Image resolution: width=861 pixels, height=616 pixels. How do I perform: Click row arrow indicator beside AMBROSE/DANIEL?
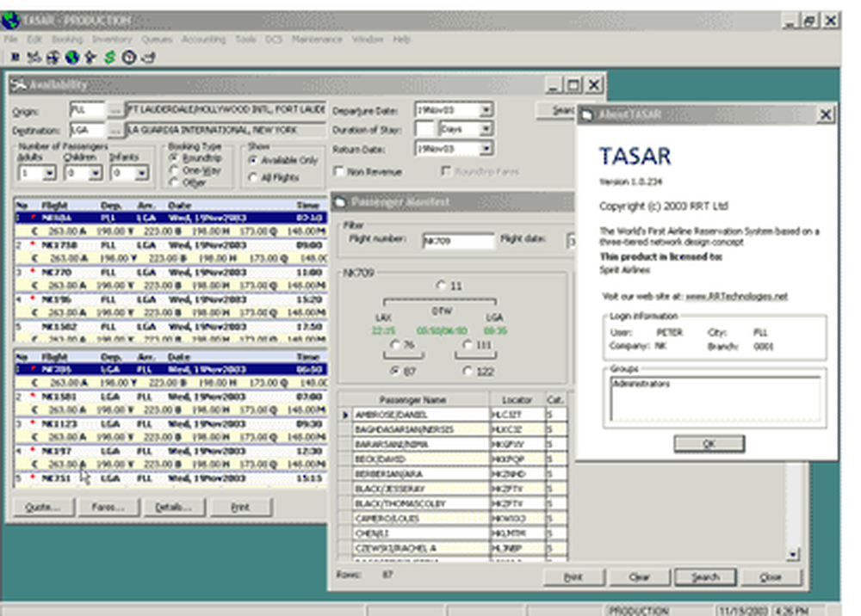[x=345, y=416]
